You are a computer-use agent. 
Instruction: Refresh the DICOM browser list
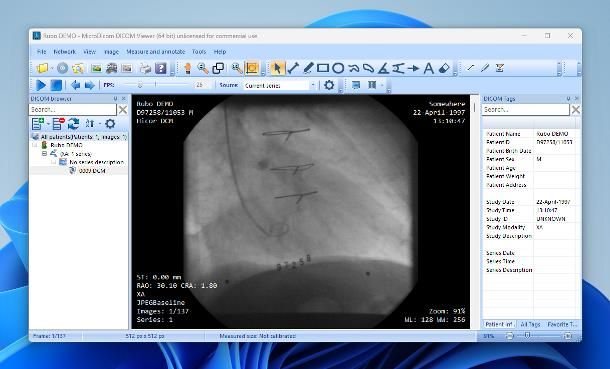click(x=74, y=124)
